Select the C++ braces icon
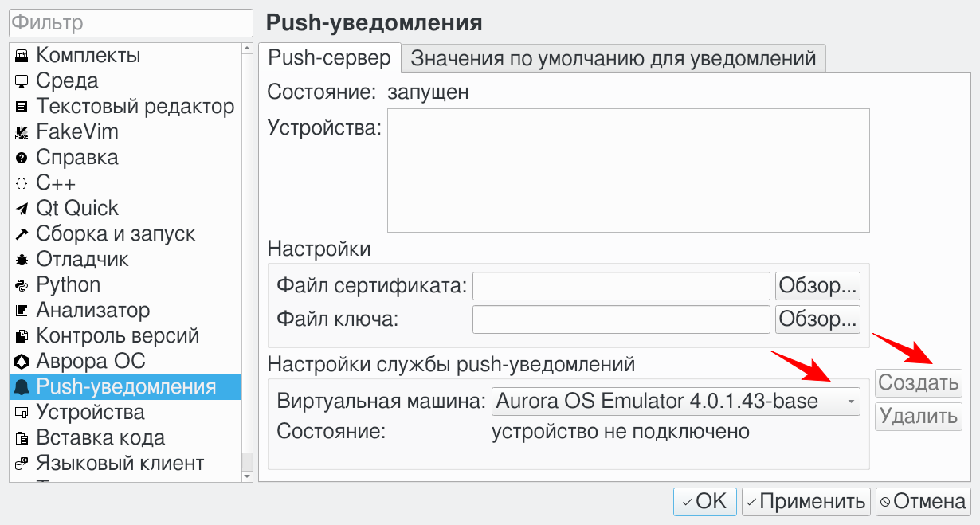 click(22, 183)
